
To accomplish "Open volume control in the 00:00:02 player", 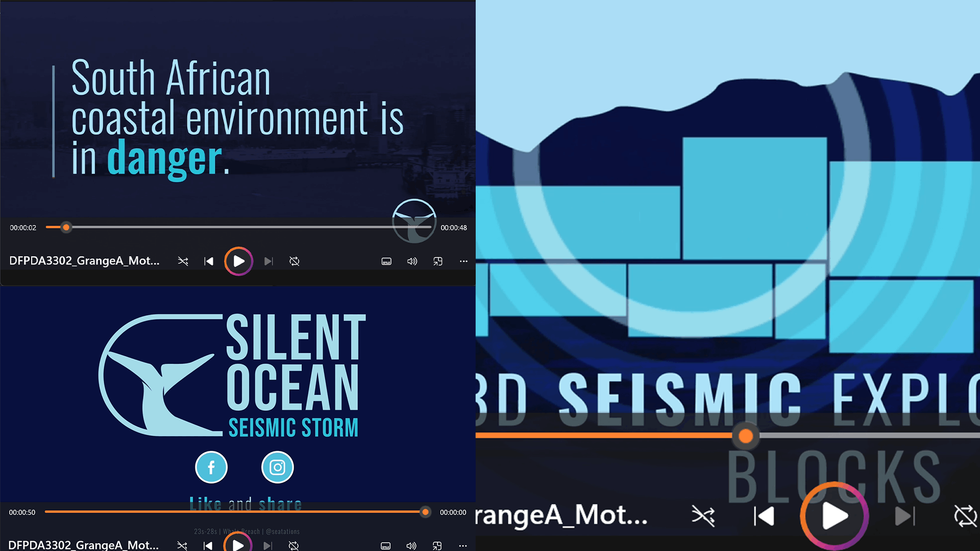I will pyautogui.click(x=412, y=261).
